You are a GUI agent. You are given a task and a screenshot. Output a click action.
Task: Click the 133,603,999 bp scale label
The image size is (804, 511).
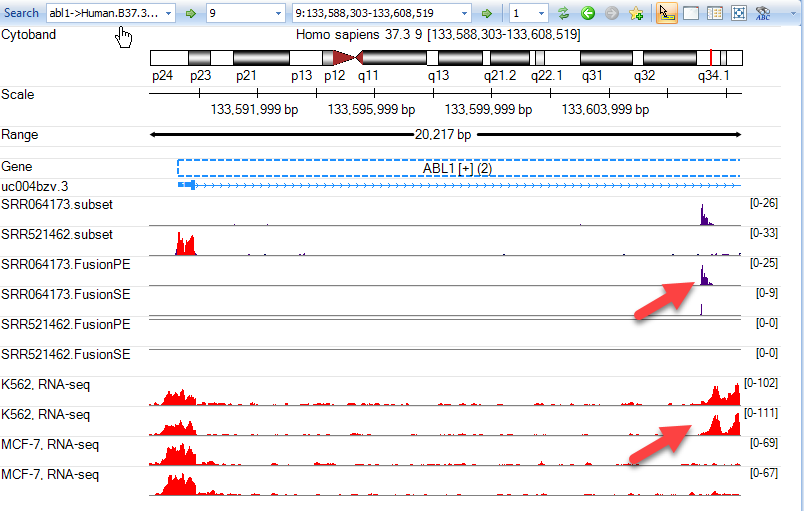605,110
